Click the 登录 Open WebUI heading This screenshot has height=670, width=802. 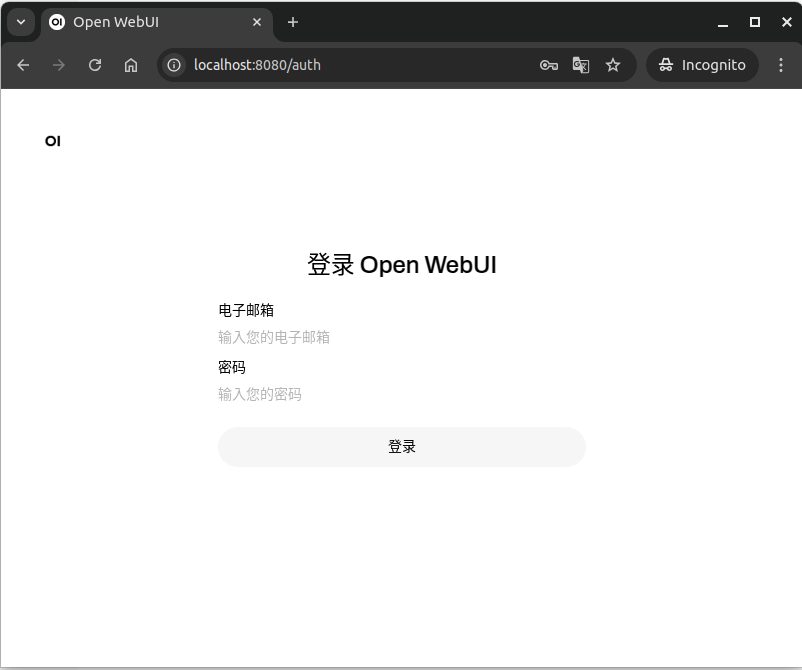point(402,265)
